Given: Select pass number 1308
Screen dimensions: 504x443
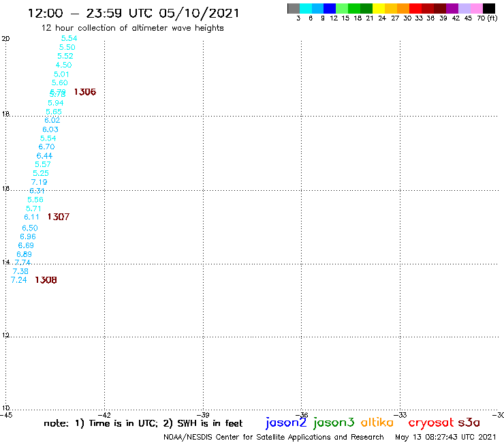Looking at the screenshot, I should click(x=46, y=280).
